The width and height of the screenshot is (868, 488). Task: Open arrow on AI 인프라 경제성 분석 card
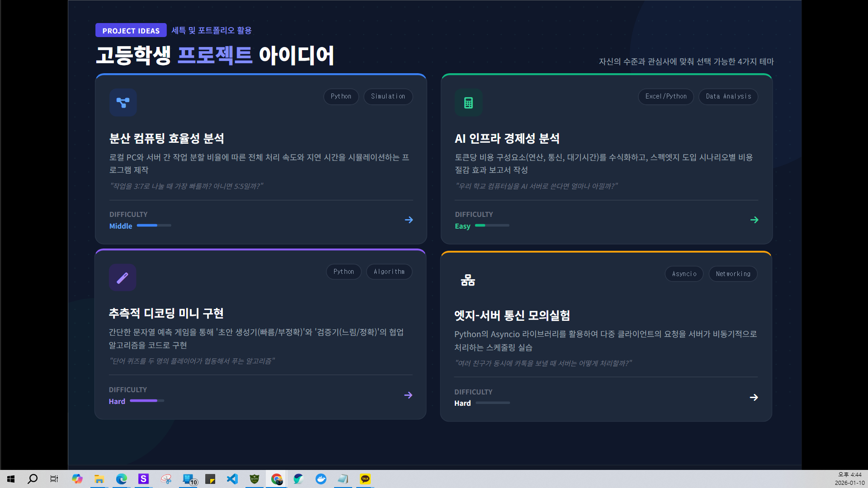pos(754,220)
